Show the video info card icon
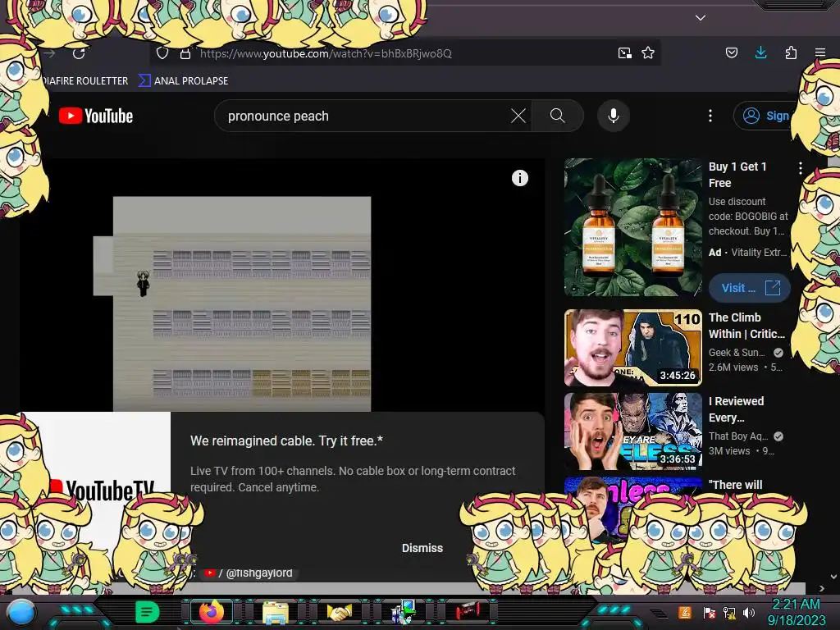Viewport: 840px width, 630px height. click(x=519, y=178)
